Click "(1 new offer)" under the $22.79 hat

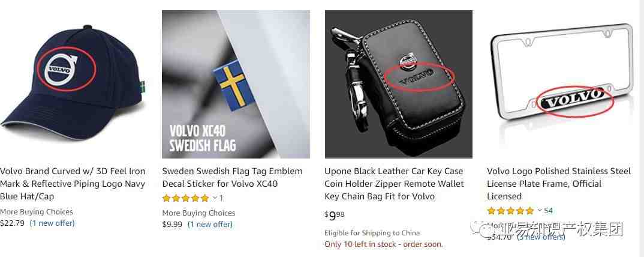[52, 223]
